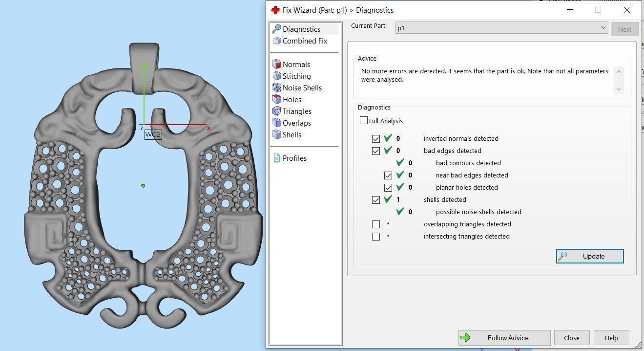
Task: Switch to the Combined Fix page
Action: (304, 41)
